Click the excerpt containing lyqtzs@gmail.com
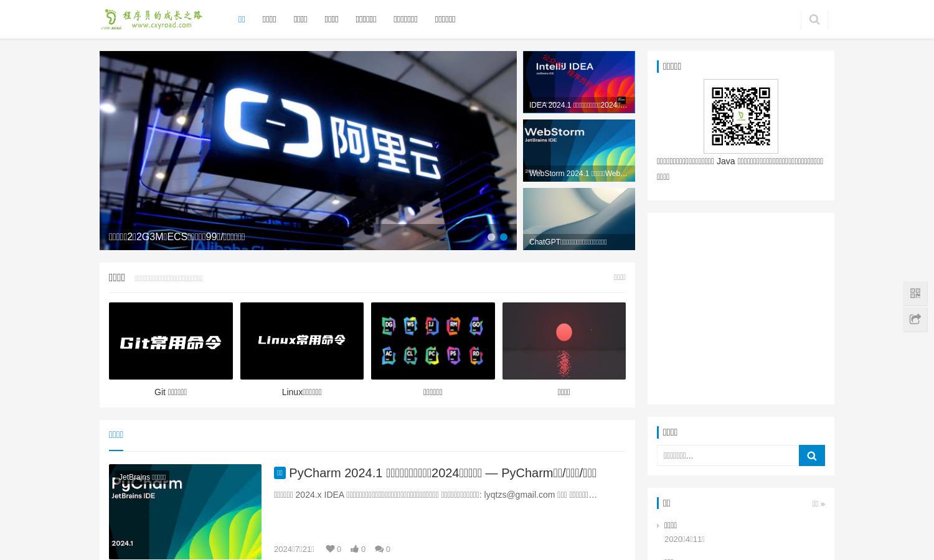The height and width of the screenshot is (560, 934). [x=435, y=495]
